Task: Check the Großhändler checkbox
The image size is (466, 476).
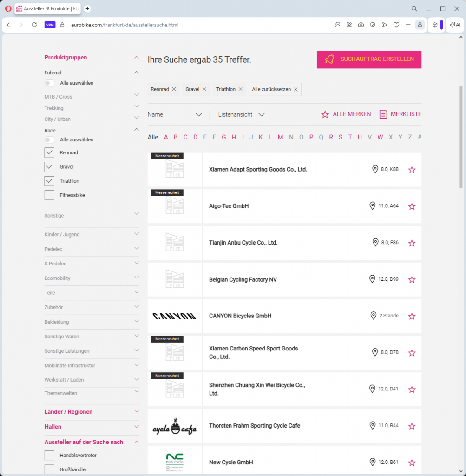Action: pos(49,469)
